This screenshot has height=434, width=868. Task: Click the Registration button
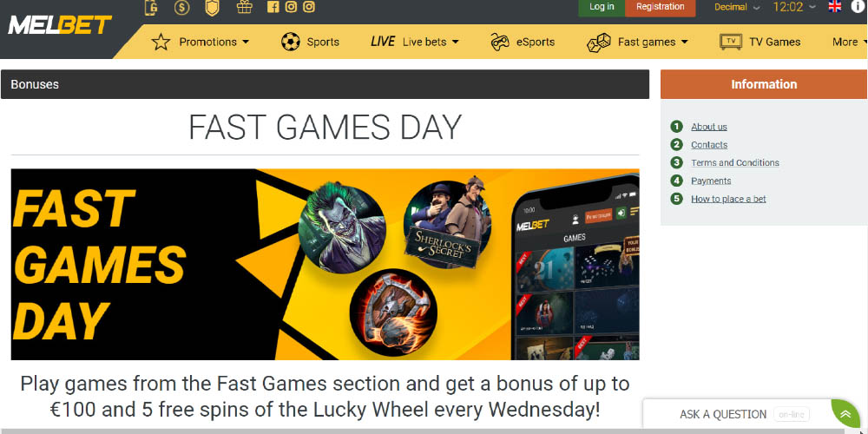coord(660,7)
